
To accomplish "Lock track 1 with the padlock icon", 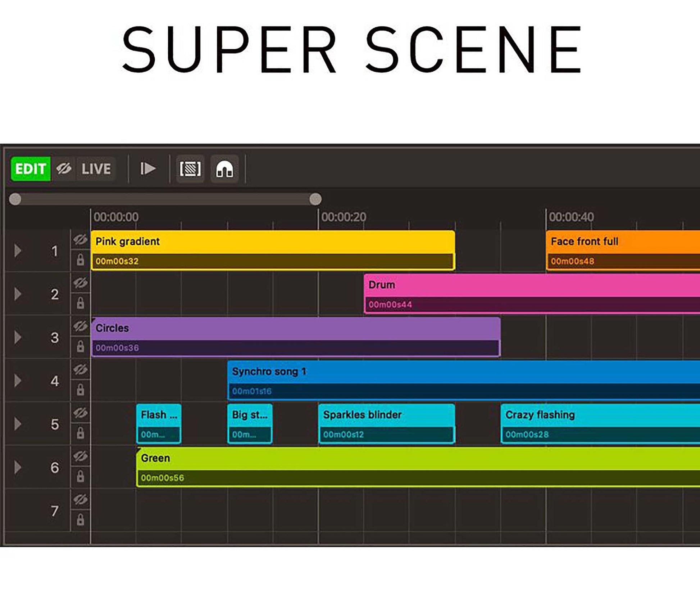I will [80, 260].
